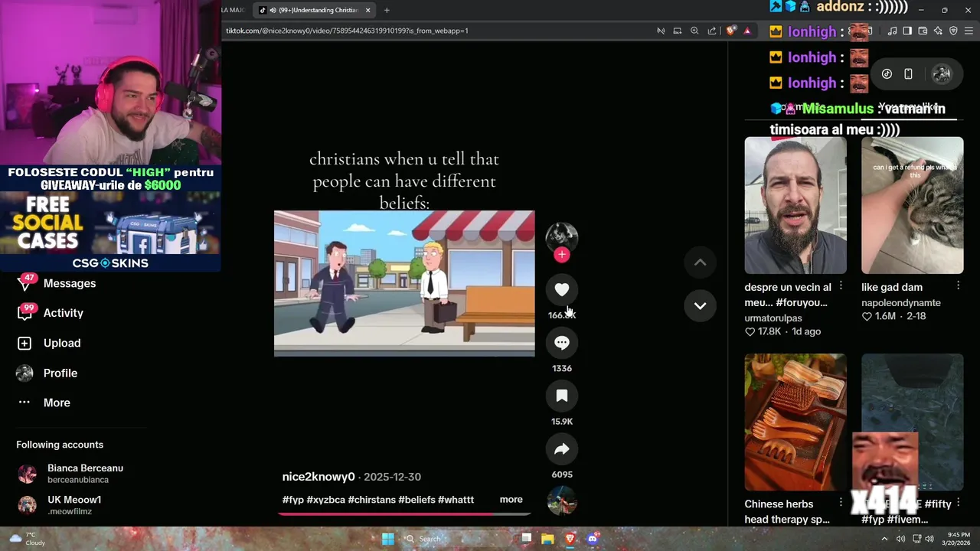
Task: Mute the tab via speaker icon
Action: [273, 10]
